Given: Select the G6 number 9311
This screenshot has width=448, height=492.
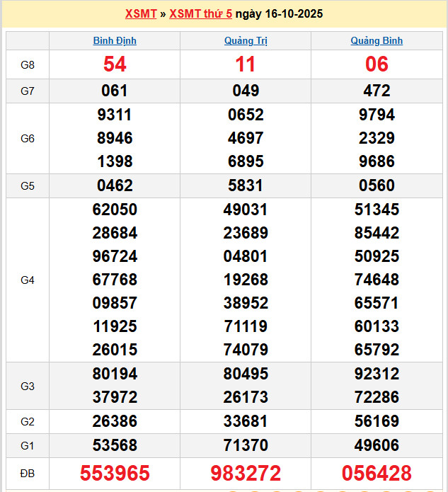Looking at the screenshot, I should [115, 115].
